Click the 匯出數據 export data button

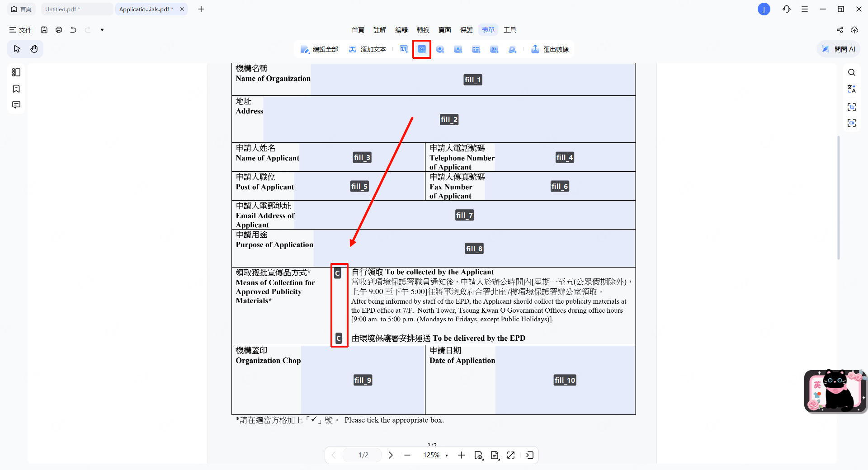tap(550, 49)
